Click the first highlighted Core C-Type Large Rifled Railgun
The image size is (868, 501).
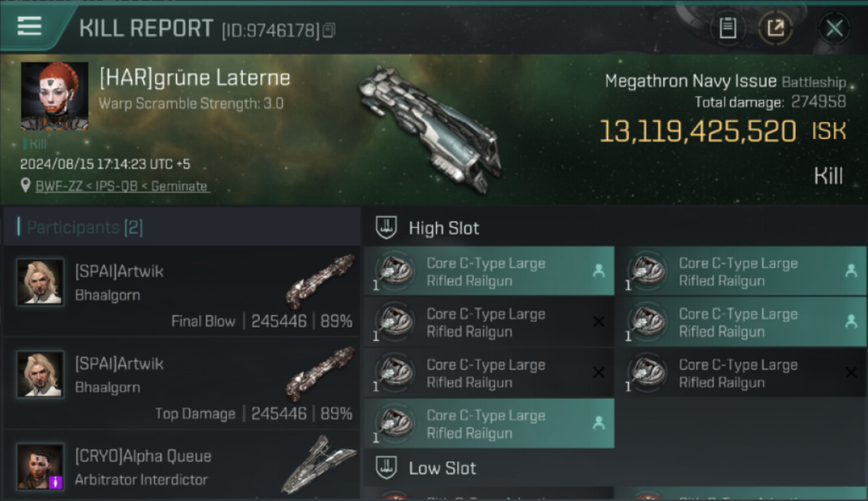(489, 271)
